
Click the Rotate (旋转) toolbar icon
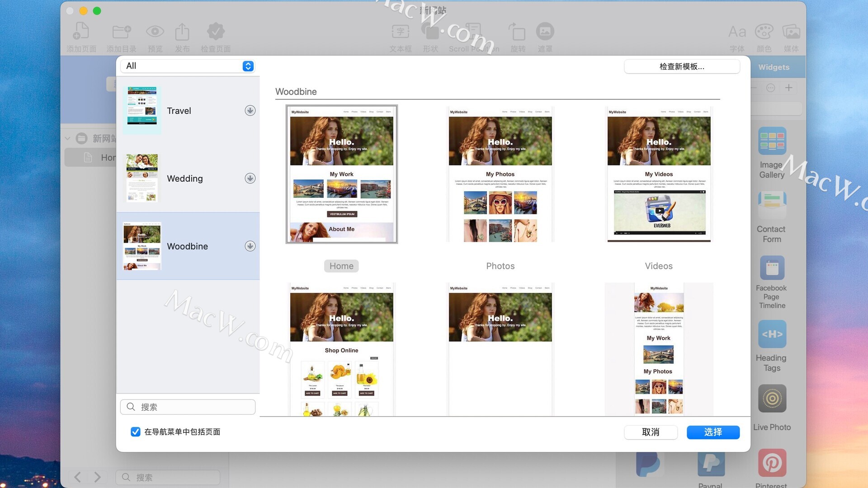(518, 32)
